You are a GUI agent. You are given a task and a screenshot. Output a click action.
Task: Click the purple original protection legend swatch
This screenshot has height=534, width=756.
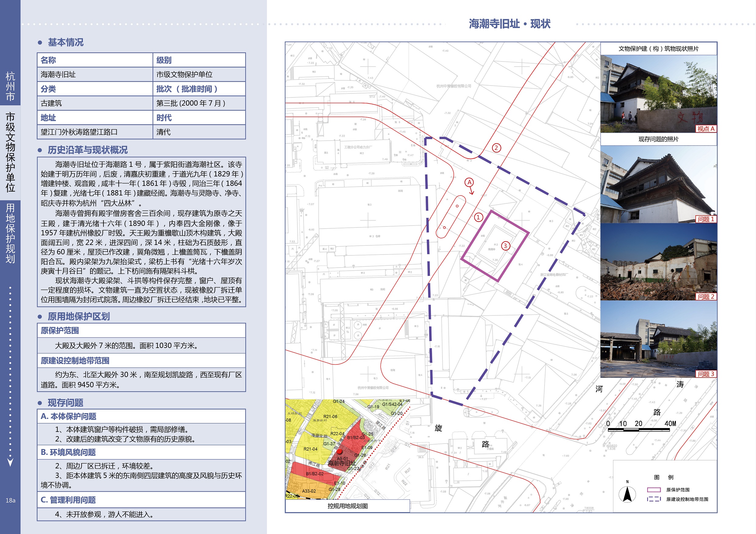pyautogui.click(x=654, y=490)
